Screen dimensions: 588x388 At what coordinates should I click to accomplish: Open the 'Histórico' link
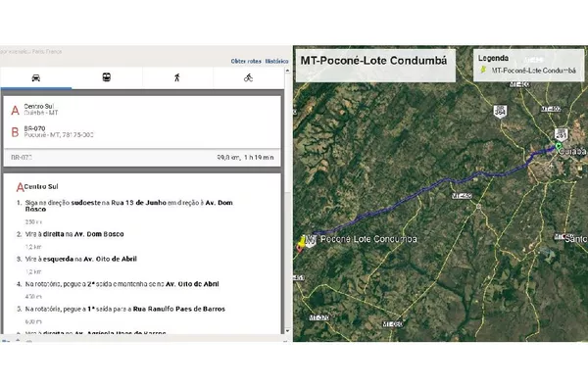276,61
